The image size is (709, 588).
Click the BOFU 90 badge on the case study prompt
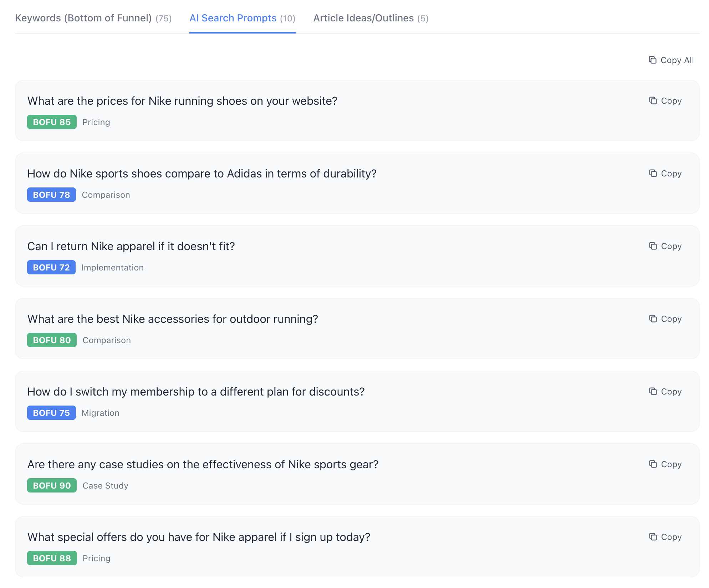52,485
